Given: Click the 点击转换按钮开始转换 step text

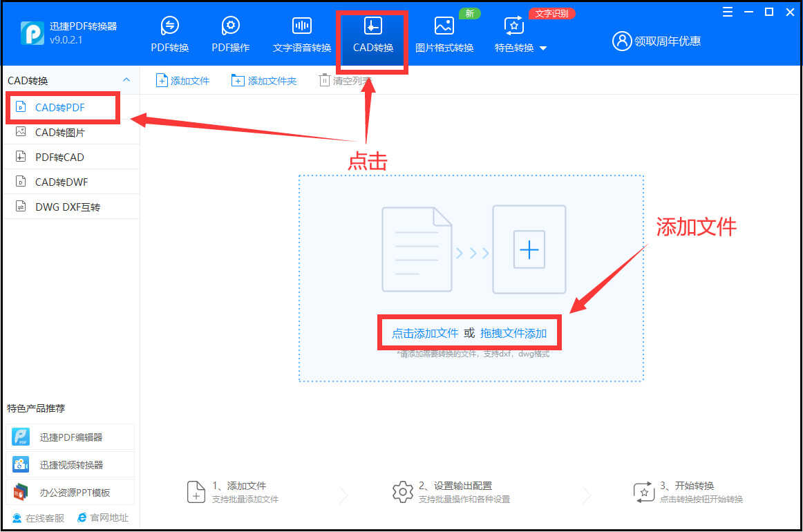Looking at the screenshot, I should coord(701,500).
